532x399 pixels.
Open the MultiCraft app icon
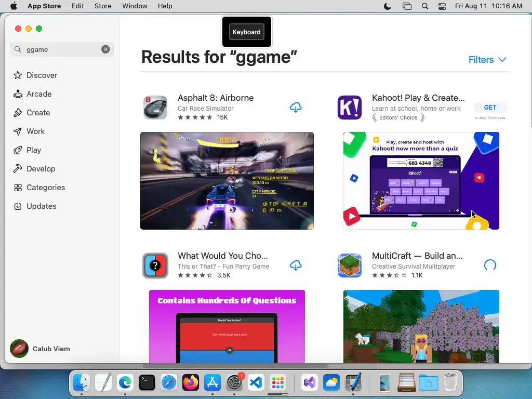pos(350,265)
